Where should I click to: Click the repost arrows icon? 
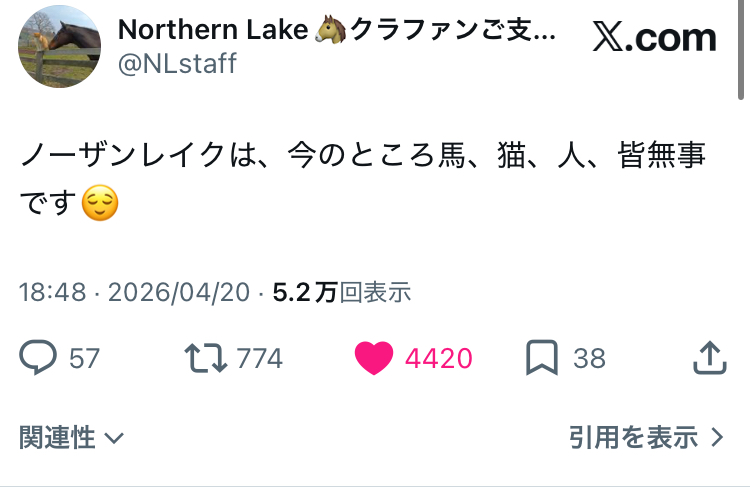click(206, 357)
